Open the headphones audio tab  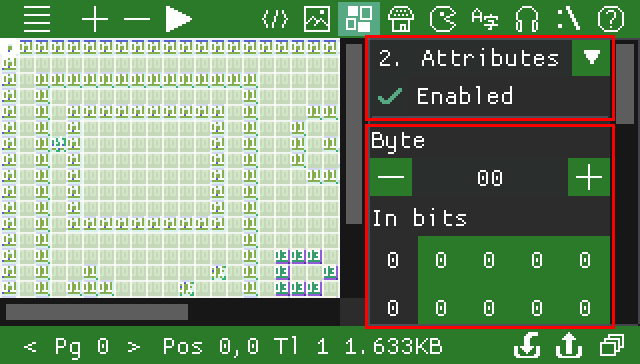527,19
